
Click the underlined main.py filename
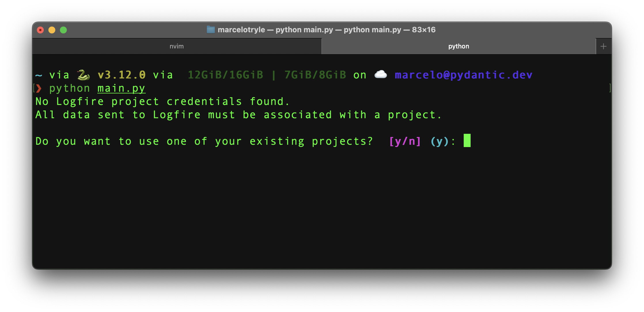click(x=121, y=88)
